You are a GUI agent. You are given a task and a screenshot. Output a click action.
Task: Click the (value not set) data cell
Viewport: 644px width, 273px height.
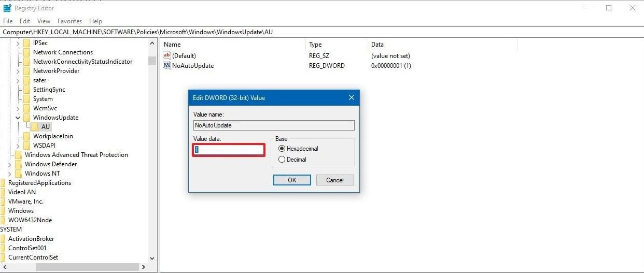click(x=390, y=55)
